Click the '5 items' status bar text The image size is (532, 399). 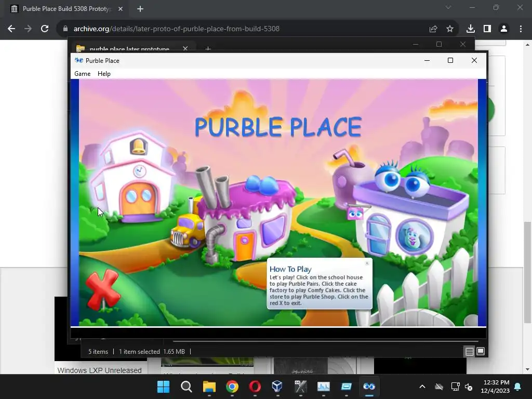pos(98,352)
